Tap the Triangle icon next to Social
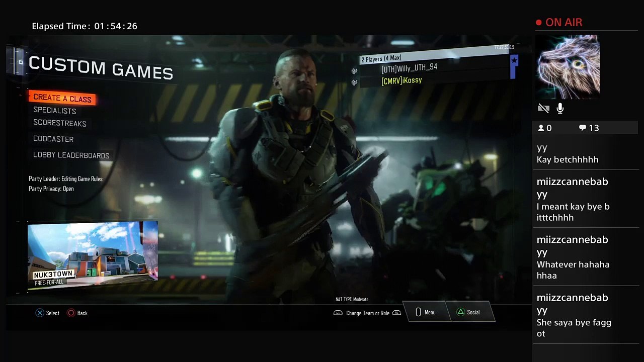This screenshot has width=644, height=362. tap(460, 312)
